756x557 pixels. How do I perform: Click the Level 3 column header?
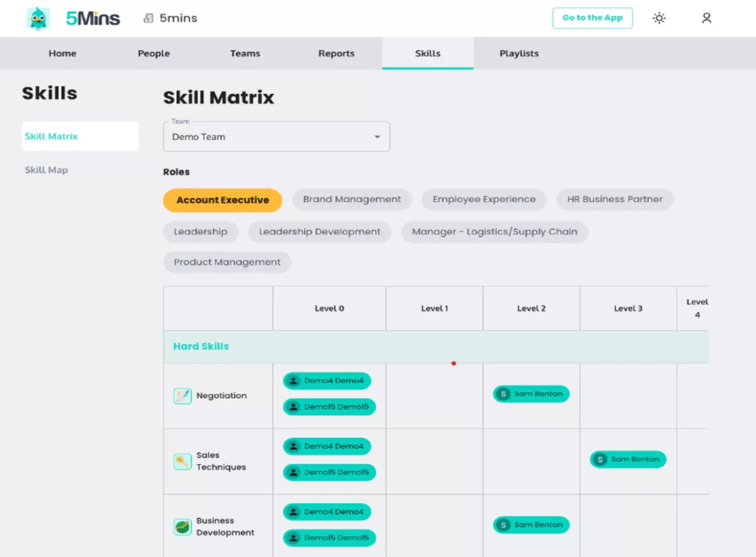628,309
